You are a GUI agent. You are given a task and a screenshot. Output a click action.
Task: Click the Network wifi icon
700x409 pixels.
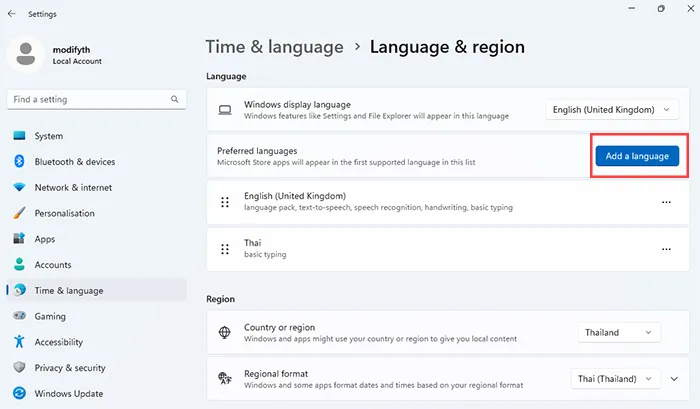click(19, 187)
